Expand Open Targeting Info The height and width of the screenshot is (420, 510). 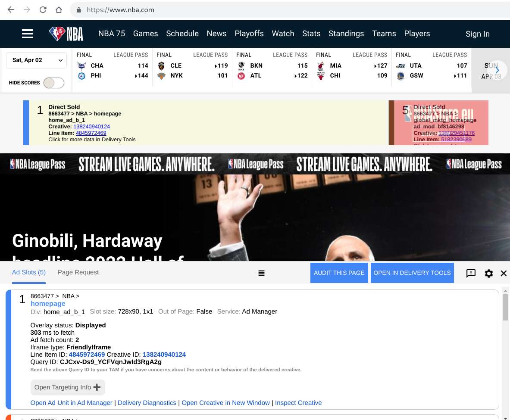click(x=67, y=387)
